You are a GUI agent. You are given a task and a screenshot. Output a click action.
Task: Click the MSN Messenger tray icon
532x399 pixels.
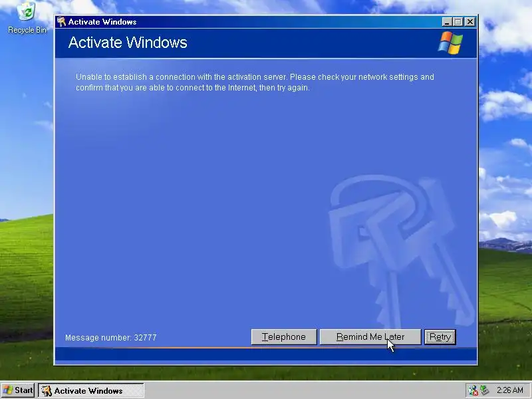[x=473, y=390]
